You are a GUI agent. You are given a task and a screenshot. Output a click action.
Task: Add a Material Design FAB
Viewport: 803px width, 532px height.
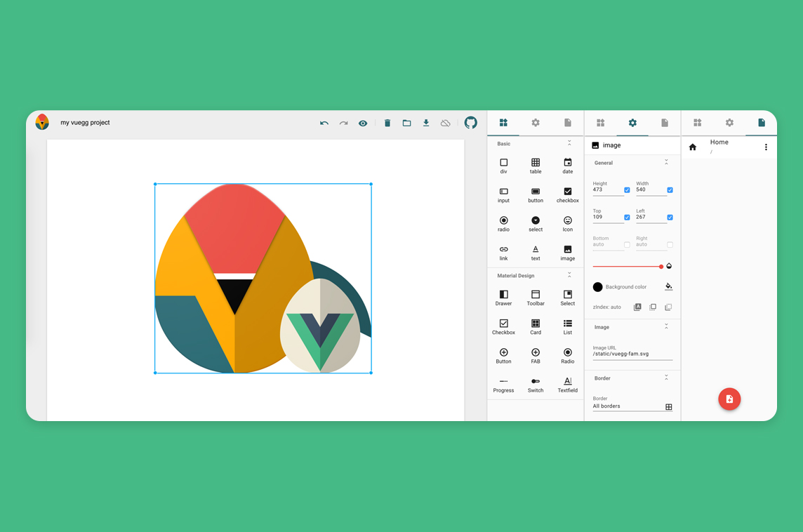click(x=535, y=356)
